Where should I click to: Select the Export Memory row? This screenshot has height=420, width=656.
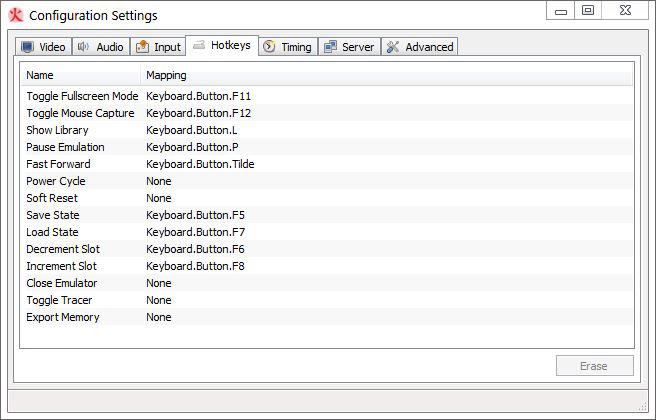click(63, 317)
